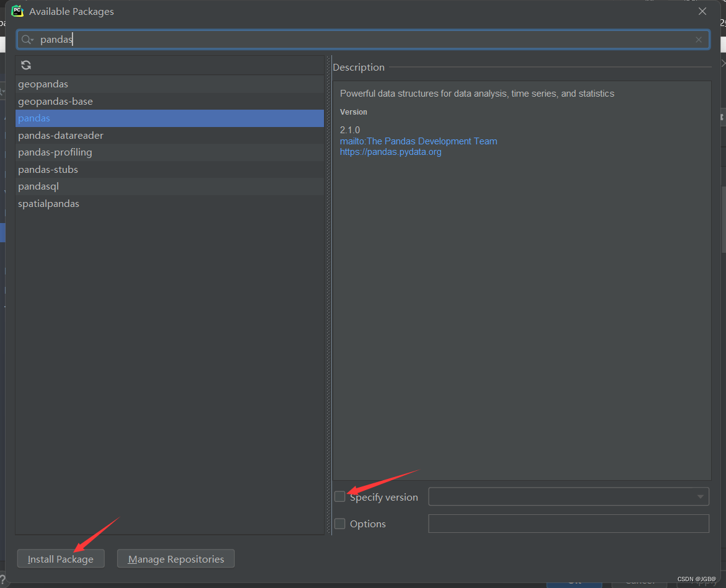The height and width of the screenshot is (588, 726).
Task: Click the Manage Repositories button
Action: click(176, 559)
